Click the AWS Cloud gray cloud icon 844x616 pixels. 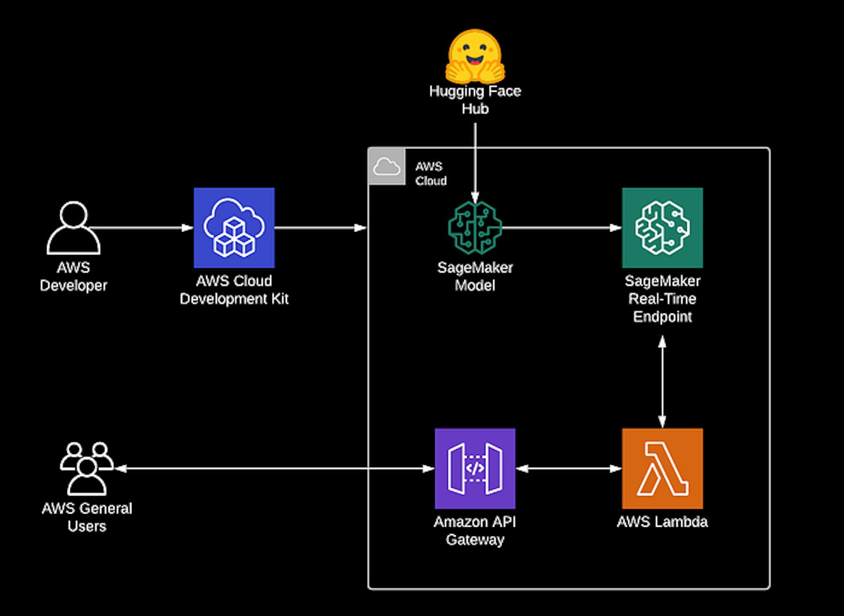pos(386,167)
